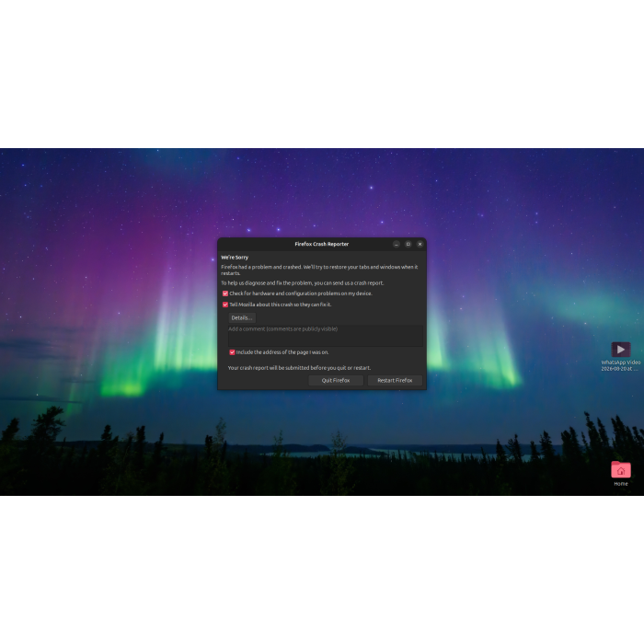This screenshot has width=644, height=644.
Task: Click the We're Sorry heading
Action: point(235,257)
